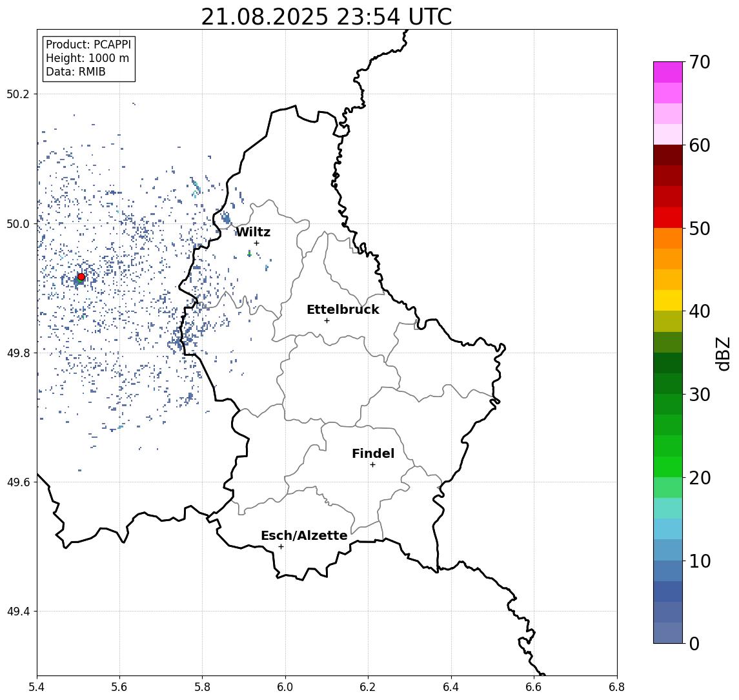The height and width of the screenshot is (700, 739).
Task: Click the timestamp title 21.08.2025 23:54 UTC
Action: pos(327,17)
